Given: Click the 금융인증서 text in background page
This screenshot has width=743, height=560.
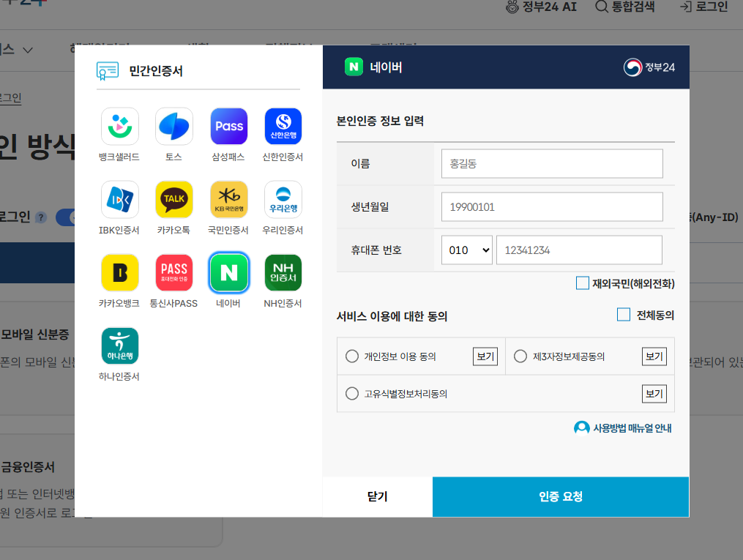Looking at the screenshot, I should click(x=28, y=467).
